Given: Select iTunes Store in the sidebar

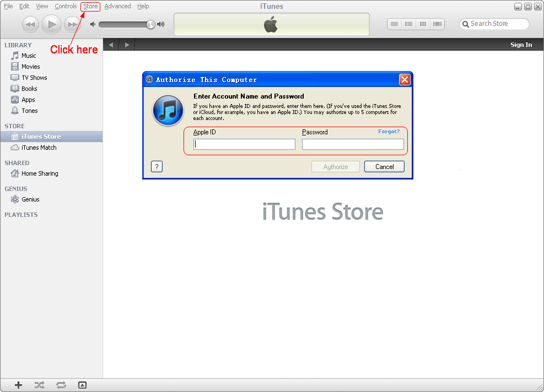Looking at the screenshot, I should click(51, 137).
